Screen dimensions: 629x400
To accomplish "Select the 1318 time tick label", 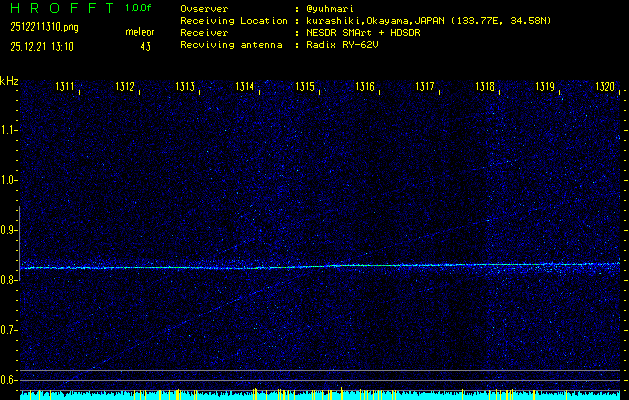I will tap(485, 88).
